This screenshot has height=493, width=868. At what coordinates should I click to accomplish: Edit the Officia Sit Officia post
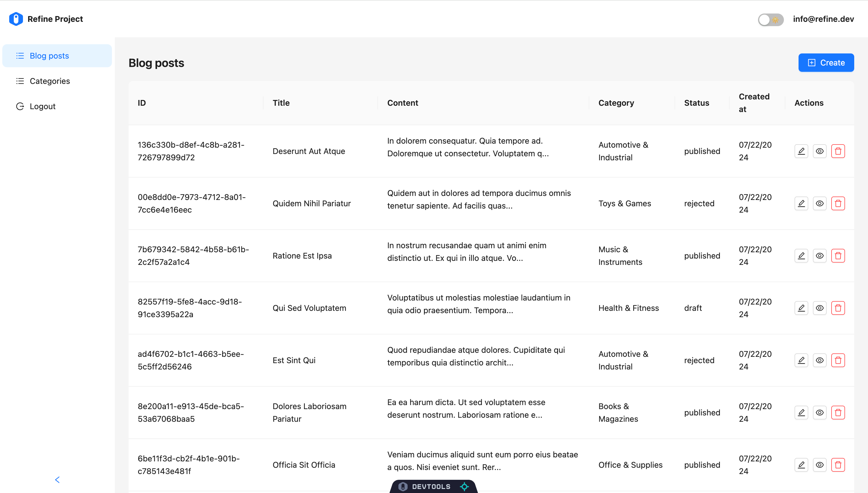point(801,465)
